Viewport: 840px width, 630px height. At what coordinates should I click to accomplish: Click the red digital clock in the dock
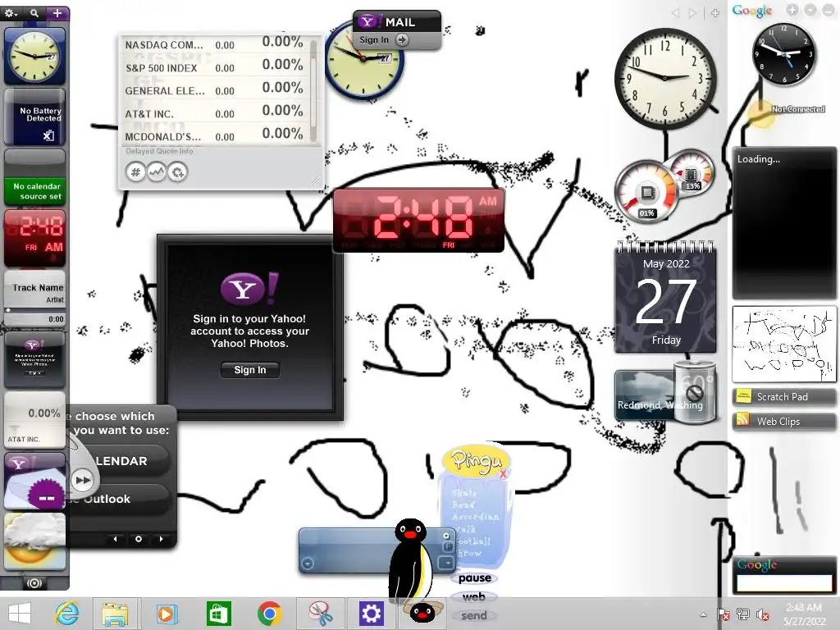point(34,237)
